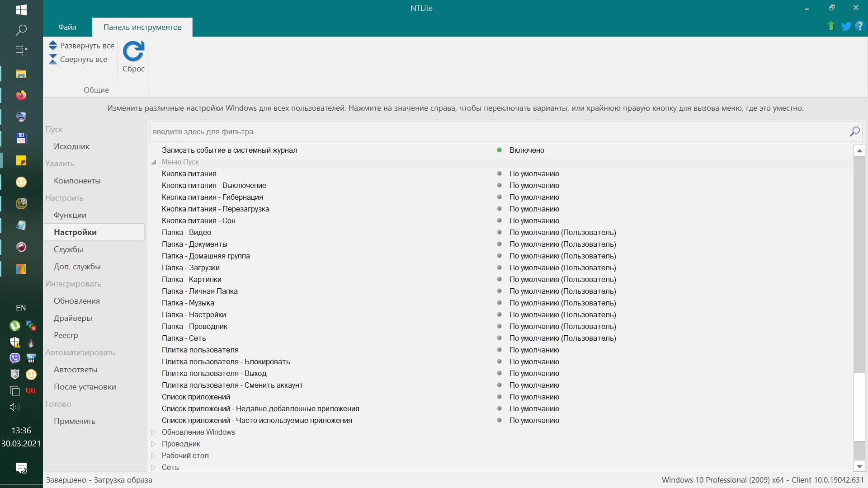Screen dimensions: 868x488
Task: Go to the Компоненты page in sidebar
Action: [77, 181]
